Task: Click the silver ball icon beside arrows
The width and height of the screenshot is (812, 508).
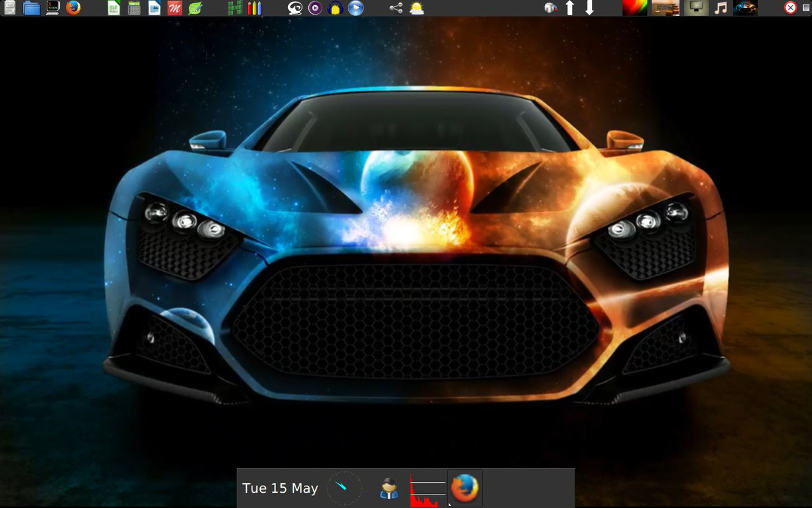Action: 551,8
